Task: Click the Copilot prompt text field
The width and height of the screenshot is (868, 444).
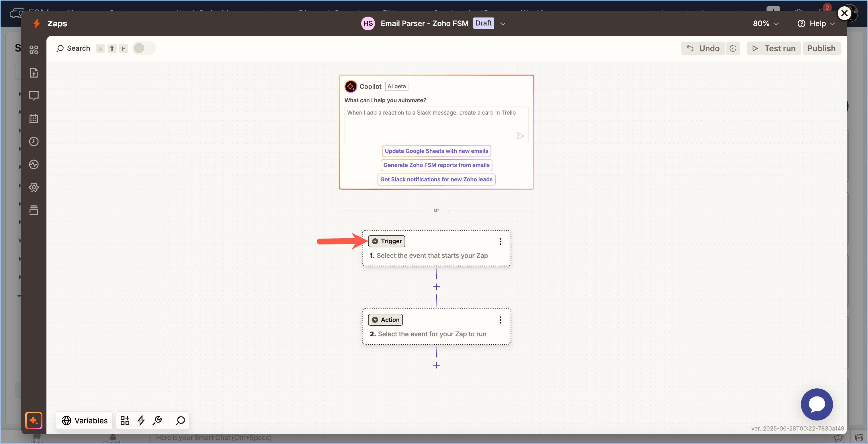Action: [431, 123]
